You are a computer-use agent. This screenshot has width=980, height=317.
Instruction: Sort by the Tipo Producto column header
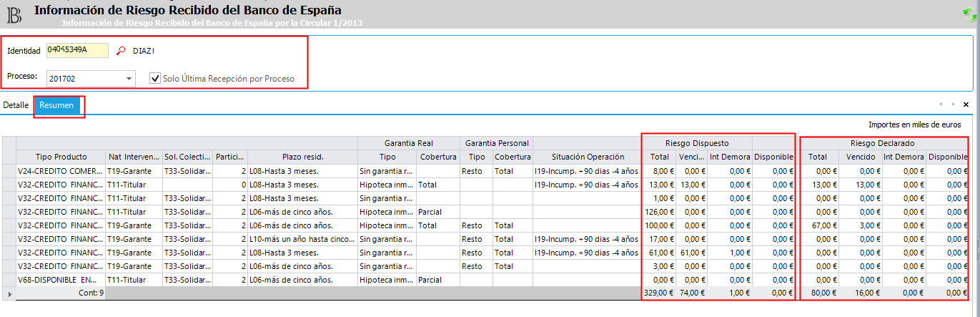coord(61,157)
